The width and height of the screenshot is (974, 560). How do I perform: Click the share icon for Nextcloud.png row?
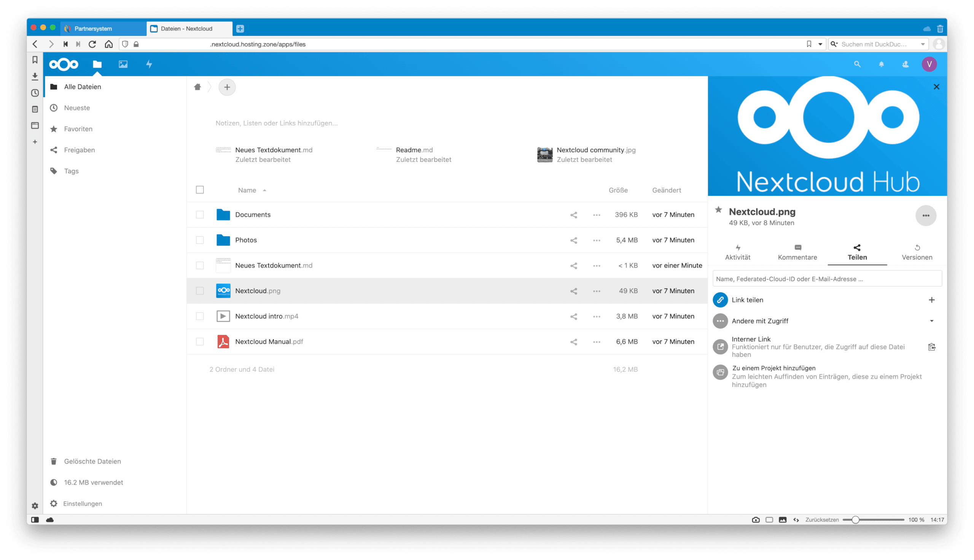click(573, 291)
